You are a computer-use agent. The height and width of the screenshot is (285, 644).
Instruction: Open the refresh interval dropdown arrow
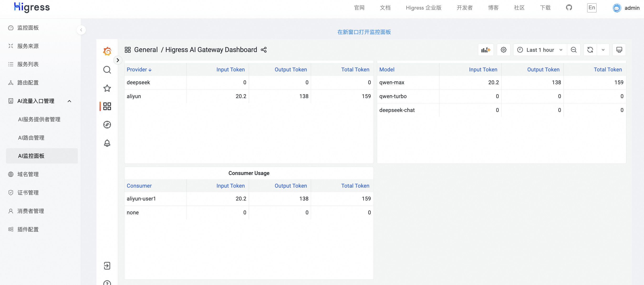pyautogui.click(x=603, y=50)
